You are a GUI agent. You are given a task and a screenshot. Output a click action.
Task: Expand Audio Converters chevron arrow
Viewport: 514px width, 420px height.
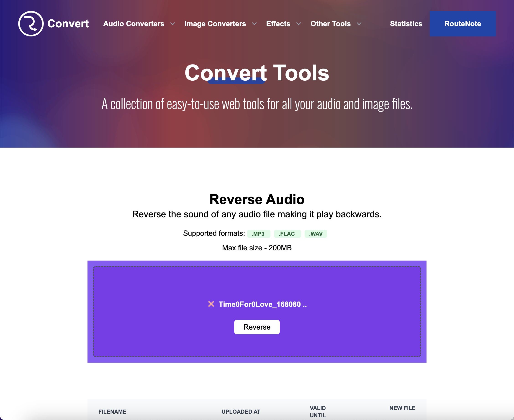pyautogui.click(x=172, y=24)
